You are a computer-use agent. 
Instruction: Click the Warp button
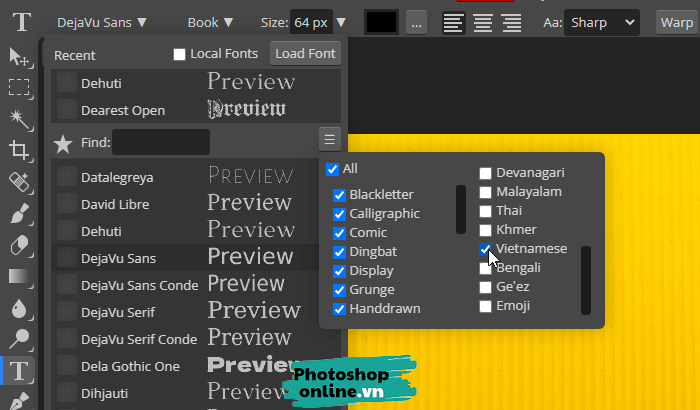pyautogui.click(x=676, y=22)
